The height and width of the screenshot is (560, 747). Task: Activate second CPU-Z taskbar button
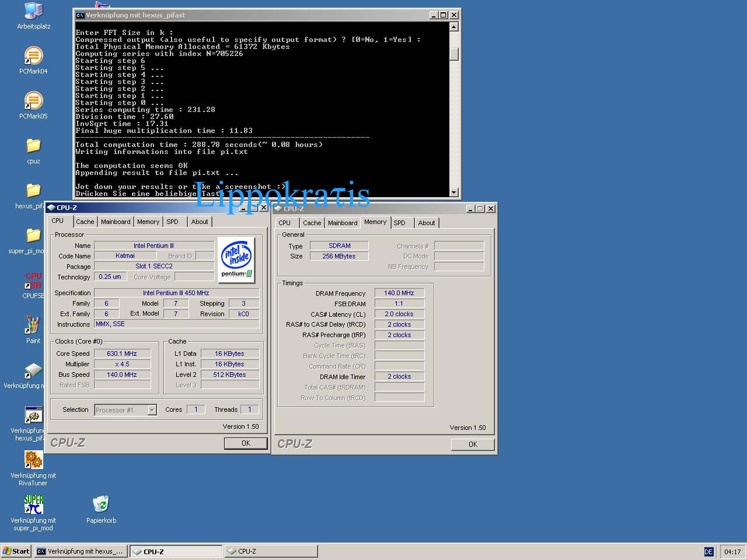tap(271, 551)
